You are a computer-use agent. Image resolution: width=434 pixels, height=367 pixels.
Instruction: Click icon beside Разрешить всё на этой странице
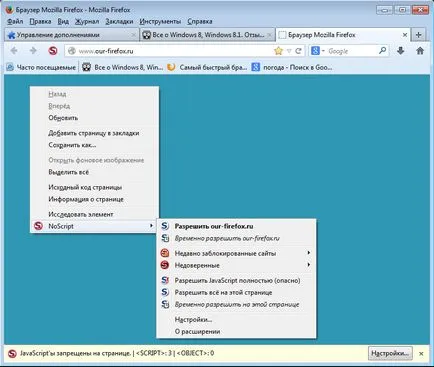pyautogui.click(x=165, y=292)
